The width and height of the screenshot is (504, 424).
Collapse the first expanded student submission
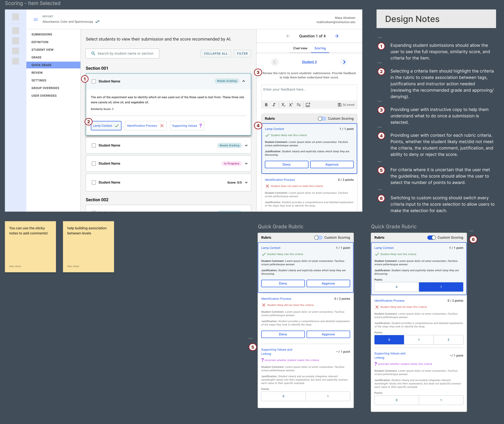click(244, 81)
